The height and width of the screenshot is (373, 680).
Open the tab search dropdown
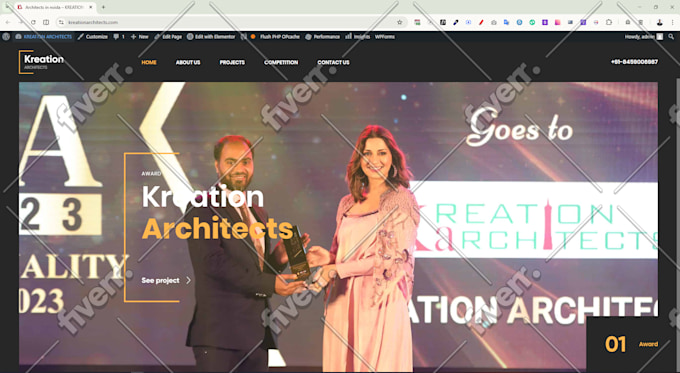pos(7,7)
